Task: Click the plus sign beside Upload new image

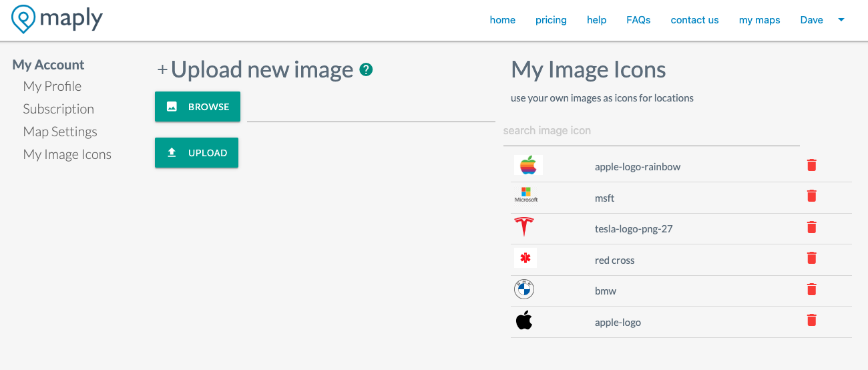Action: pyautogui.click(x=162, y=70)
